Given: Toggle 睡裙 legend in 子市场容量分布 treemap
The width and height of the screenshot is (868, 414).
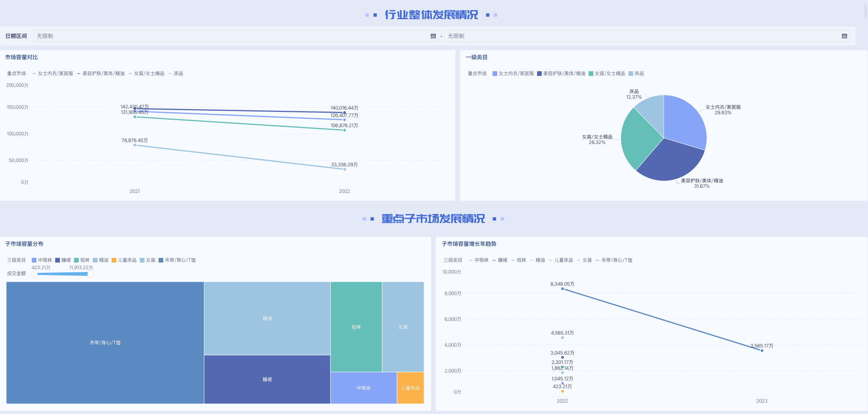Looking at the screenshot, I should [x=63, y=260].
